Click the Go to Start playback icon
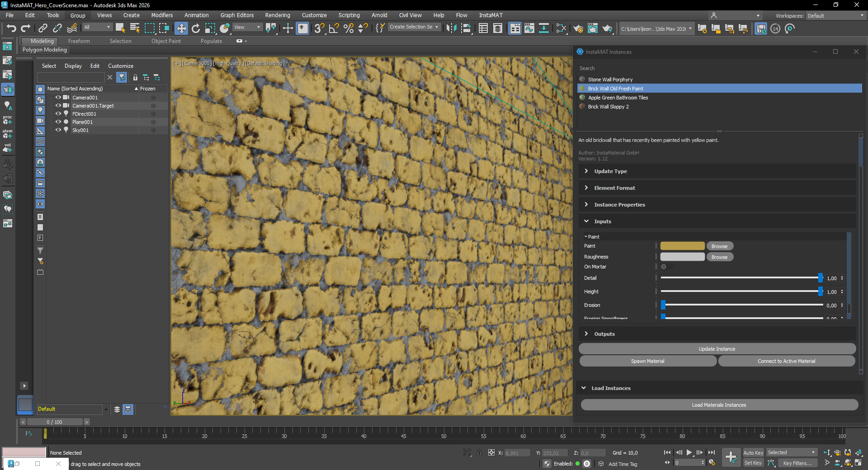 tap(667, 452)
